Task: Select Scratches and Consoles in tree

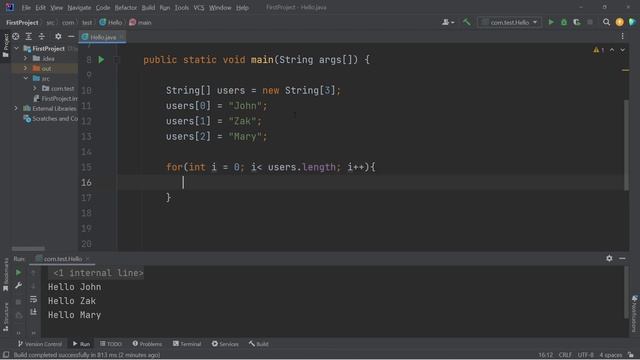Action: tap(51, 119)
